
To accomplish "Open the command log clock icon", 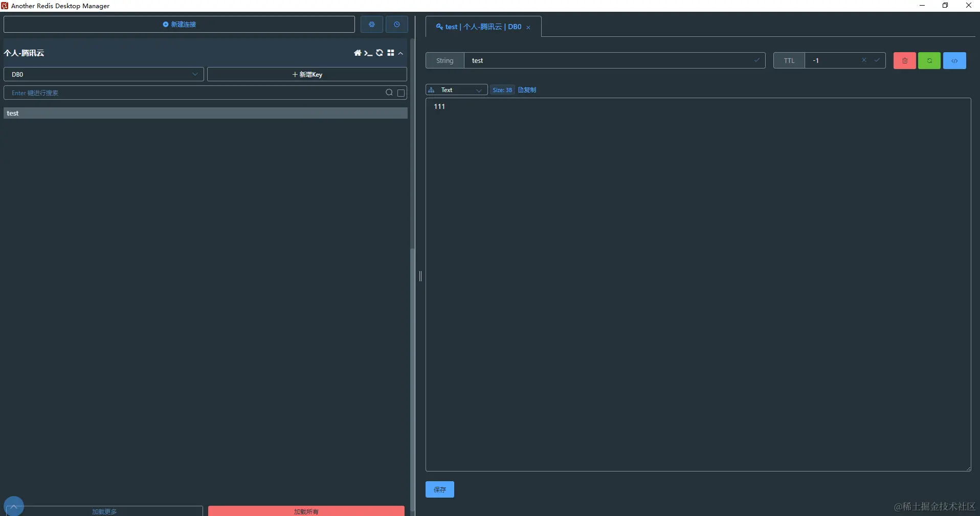I will tap(397, 25).
